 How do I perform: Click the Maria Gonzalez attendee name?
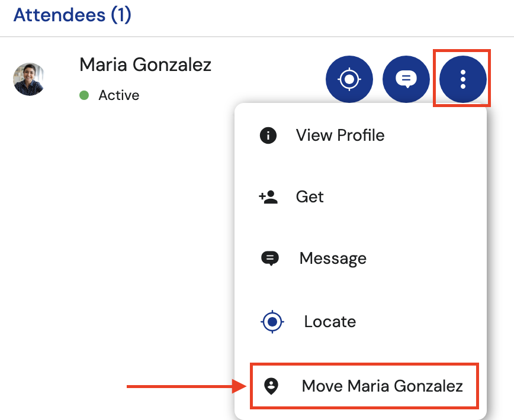[x=145, y=64]
